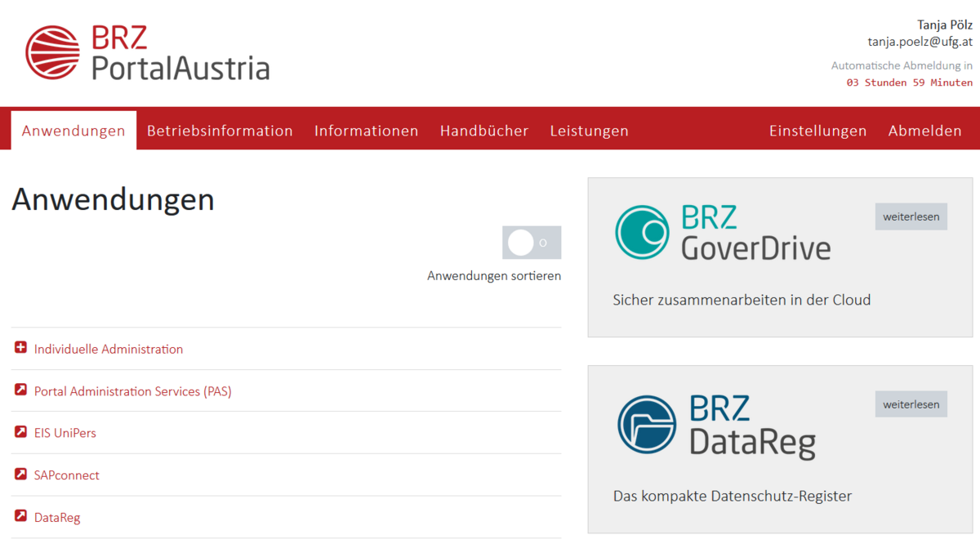
Task: Open the SAPconnect application link
Action: point(67,475)
